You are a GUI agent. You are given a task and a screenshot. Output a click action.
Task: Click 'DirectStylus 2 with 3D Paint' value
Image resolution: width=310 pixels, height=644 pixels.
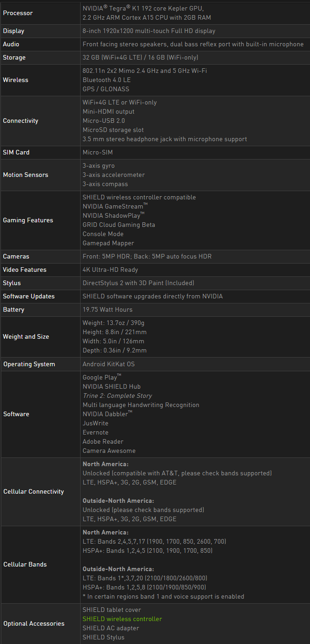(138, 283)
